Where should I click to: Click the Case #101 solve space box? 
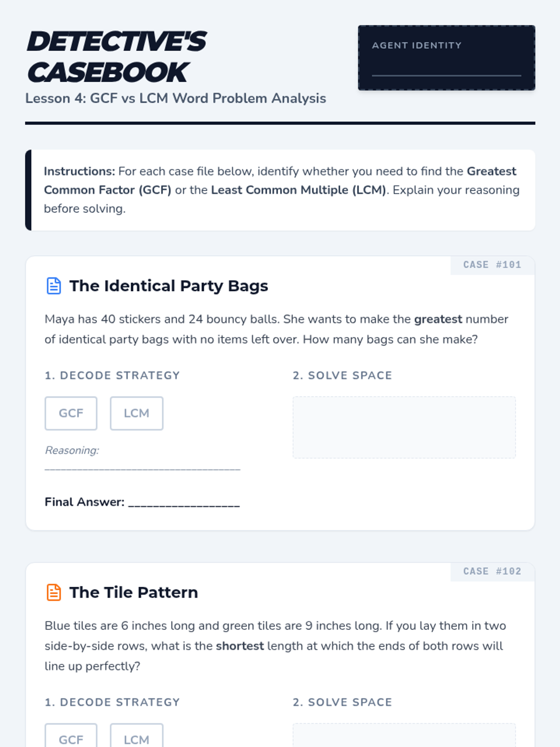point(404,427)
